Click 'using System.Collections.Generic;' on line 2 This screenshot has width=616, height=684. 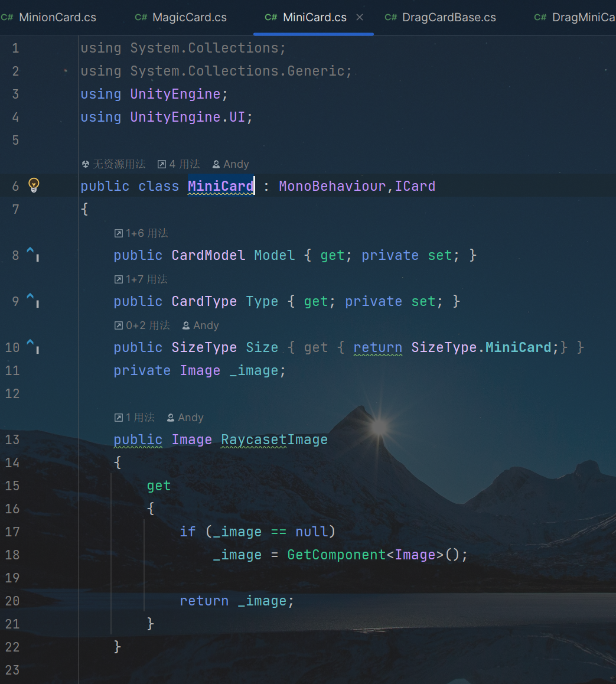pos(216,71)
